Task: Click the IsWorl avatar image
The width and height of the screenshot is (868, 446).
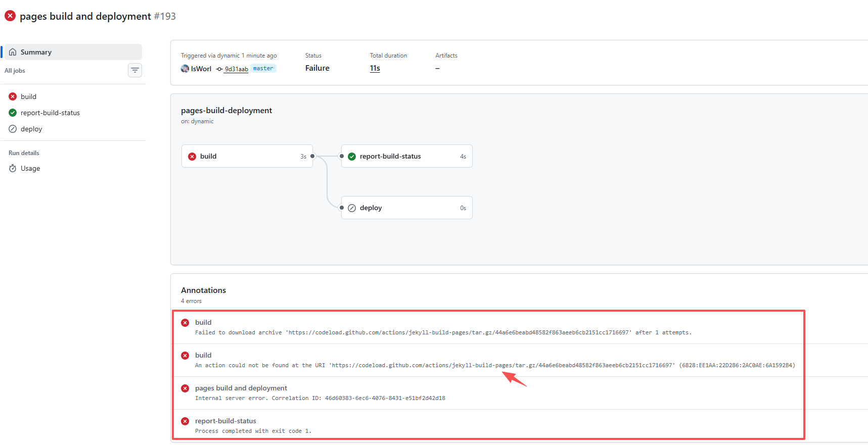Action: [x=185, y=68]
